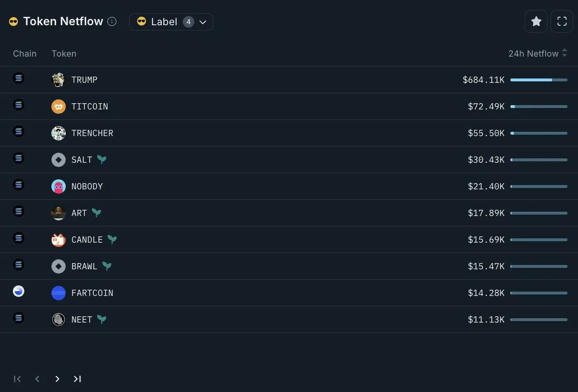578x392 pixels.
Task: Open the NEET token link
Action: pyautogui.click(x=81, y=320)
